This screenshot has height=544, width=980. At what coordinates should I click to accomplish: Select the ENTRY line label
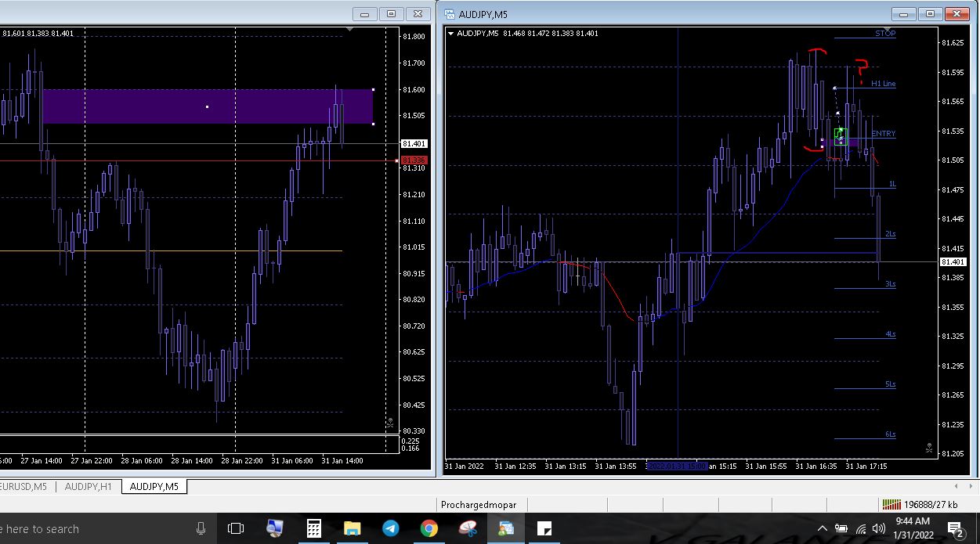point(883,134)
